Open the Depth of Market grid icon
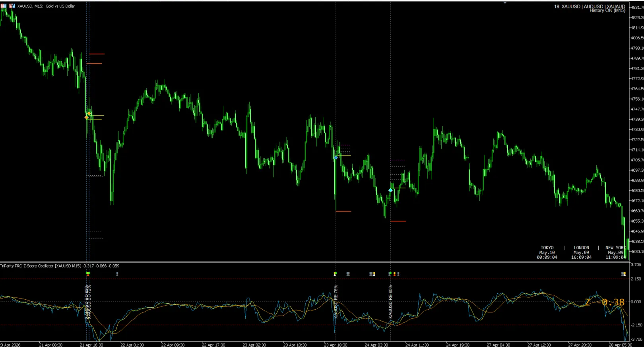This screenshot has width=644, height=347. (x=4, y=6)
